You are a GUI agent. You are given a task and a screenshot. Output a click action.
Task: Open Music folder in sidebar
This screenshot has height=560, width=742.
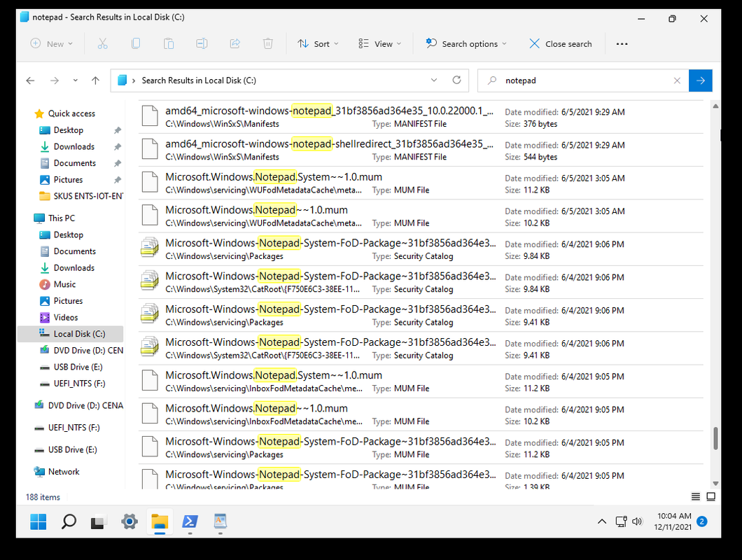pyautogui.click(x=64, y=284)
